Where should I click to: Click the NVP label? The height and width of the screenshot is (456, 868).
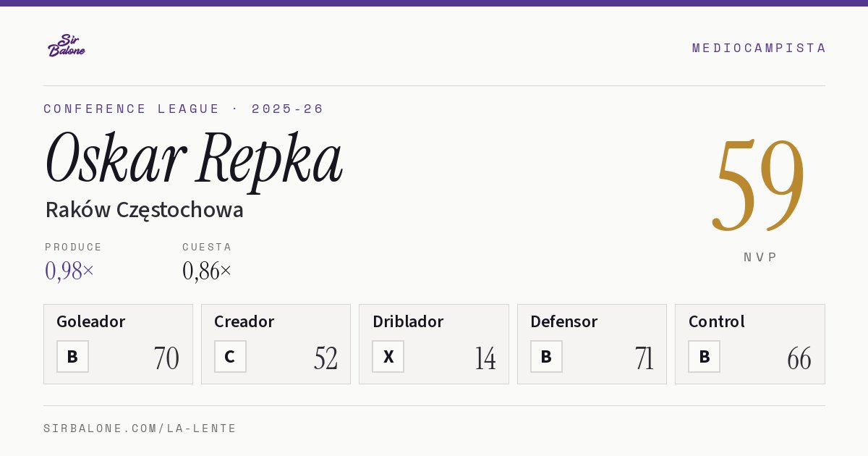[x=761, y=257]
